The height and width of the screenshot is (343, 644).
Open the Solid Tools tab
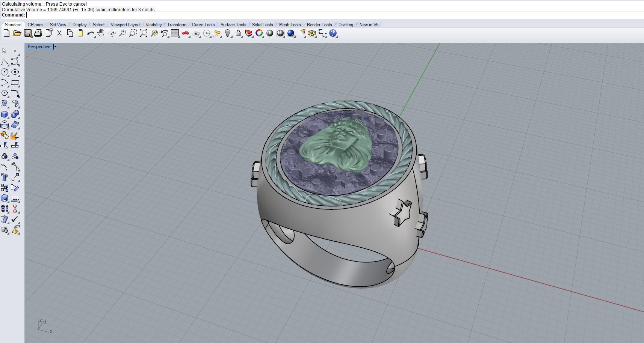(x=262, y=25)
